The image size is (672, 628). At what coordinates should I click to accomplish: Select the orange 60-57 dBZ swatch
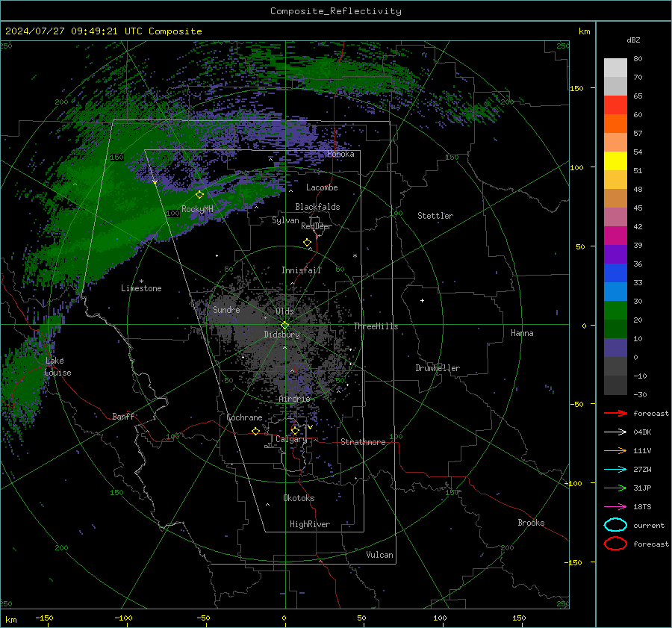(615, 123)
